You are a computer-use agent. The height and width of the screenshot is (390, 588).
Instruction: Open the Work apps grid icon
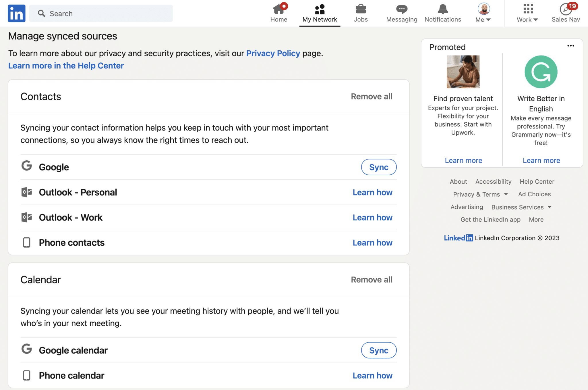[528, 9]
